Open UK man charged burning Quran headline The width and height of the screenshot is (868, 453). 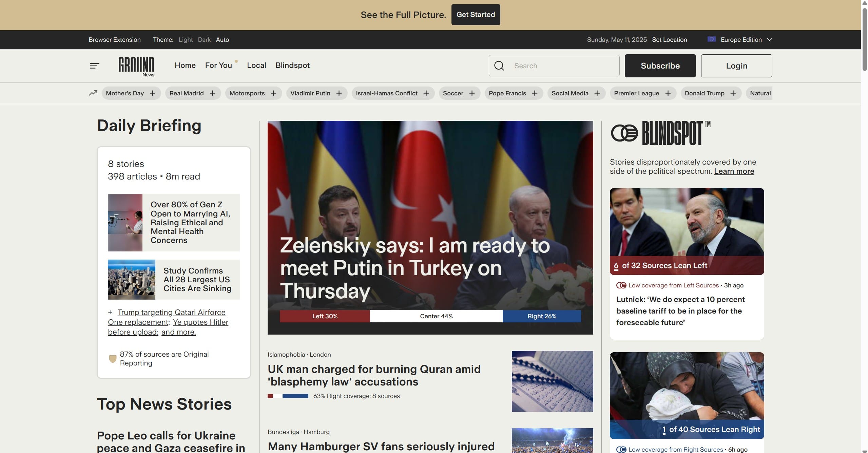(374, 375)
